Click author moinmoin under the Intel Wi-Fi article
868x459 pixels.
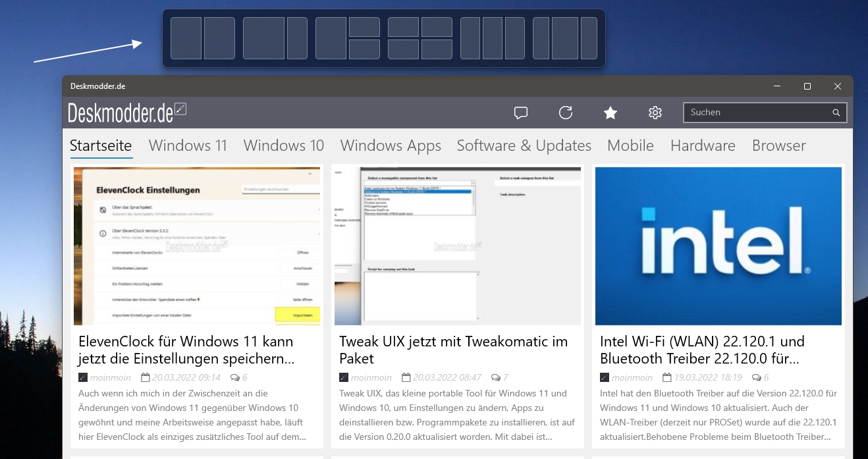coord(632,378)
